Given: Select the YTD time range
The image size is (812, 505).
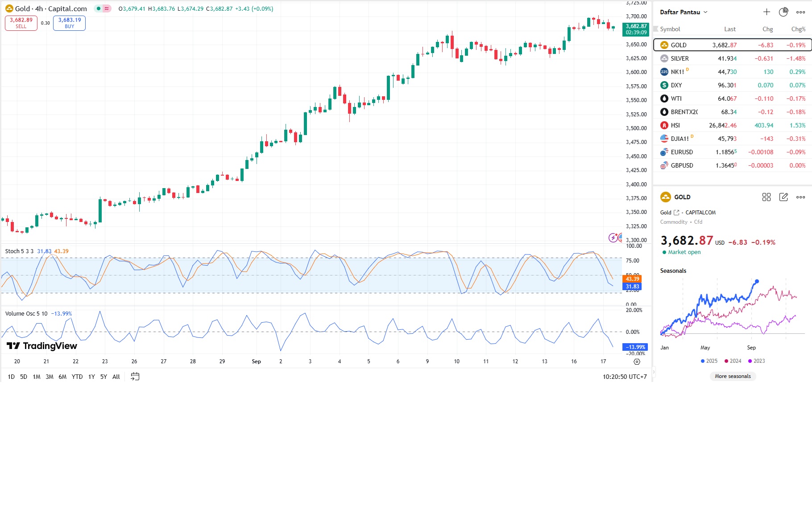Looking at the screenshot, I should point(77,377).
